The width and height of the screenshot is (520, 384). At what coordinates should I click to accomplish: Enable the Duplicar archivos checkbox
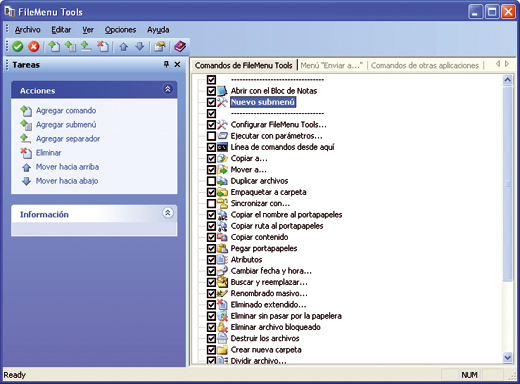click(211, 181)
